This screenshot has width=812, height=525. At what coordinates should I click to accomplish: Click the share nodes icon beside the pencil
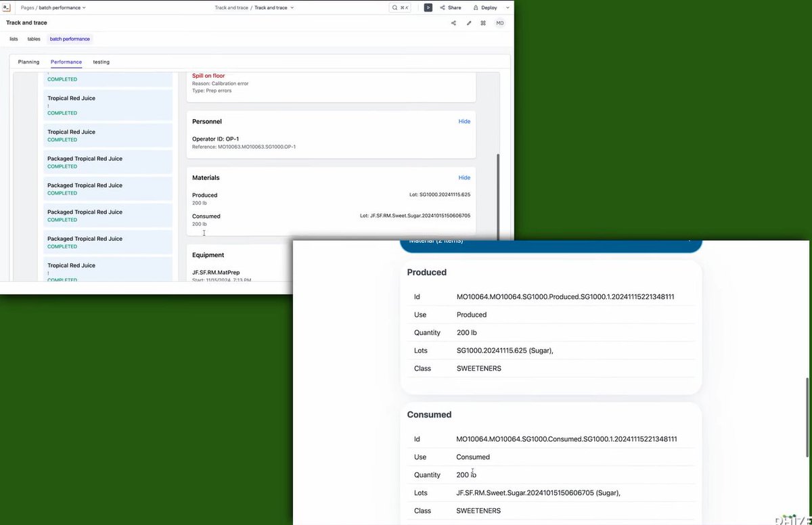[x=453, y=23]
